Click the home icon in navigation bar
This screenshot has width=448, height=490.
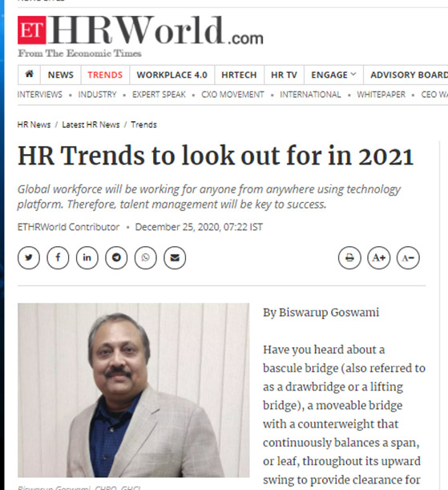pyautogui.click(x=29, y=75)
